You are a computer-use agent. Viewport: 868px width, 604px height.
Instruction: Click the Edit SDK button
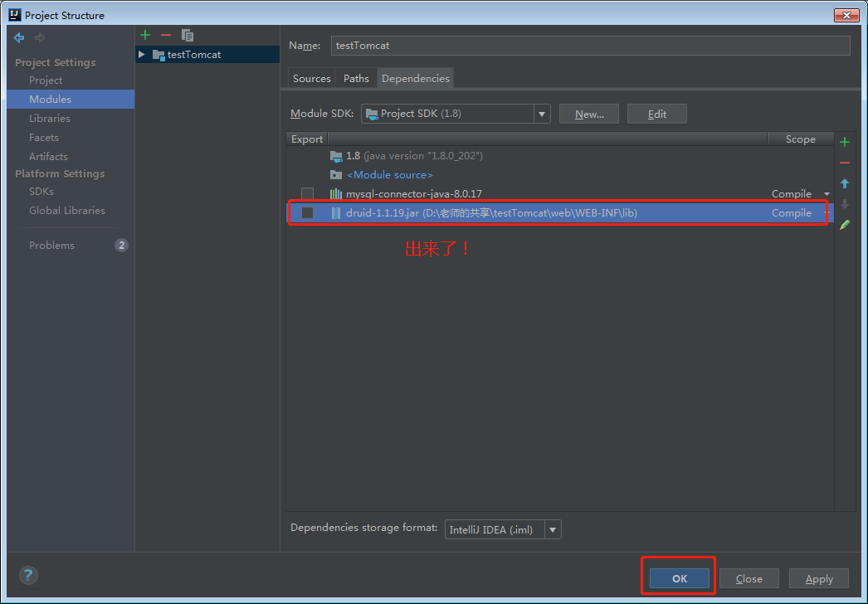(x=657, y=114)
